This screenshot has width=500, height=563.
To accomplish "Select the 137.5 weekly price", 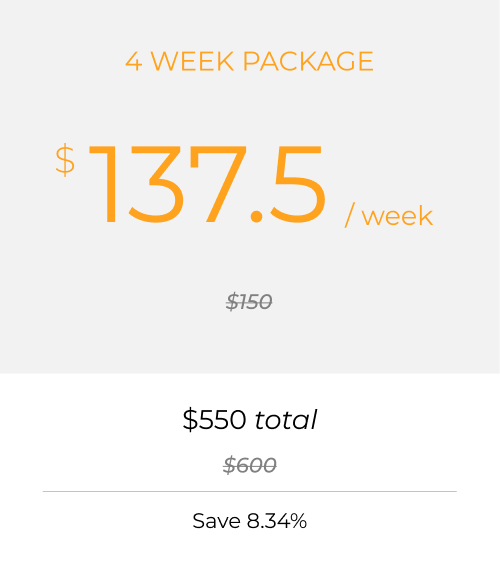I will click(207, 184).
